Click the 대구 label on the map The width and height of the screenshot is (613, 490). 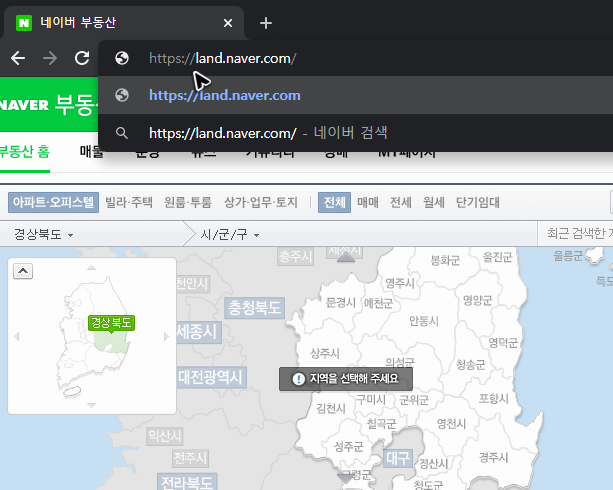pyautogui.click(x=398, y=458)
